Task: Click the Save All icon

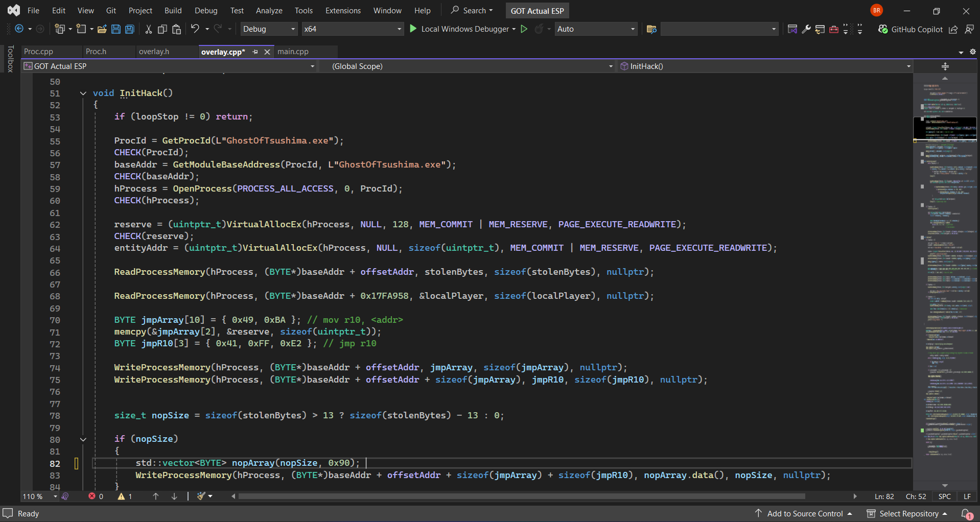Action: (x=129, y=29)
